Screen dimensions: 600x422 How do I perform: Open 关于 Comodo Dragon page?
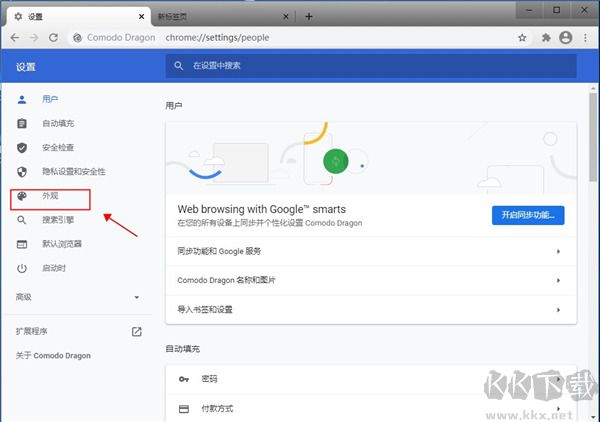coord(53,355)
